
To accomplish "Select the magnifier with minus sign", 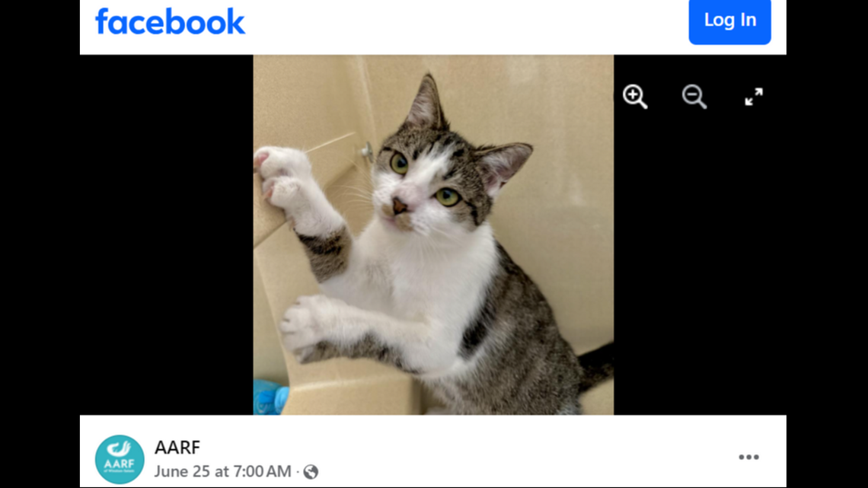I will pos(694,97).
